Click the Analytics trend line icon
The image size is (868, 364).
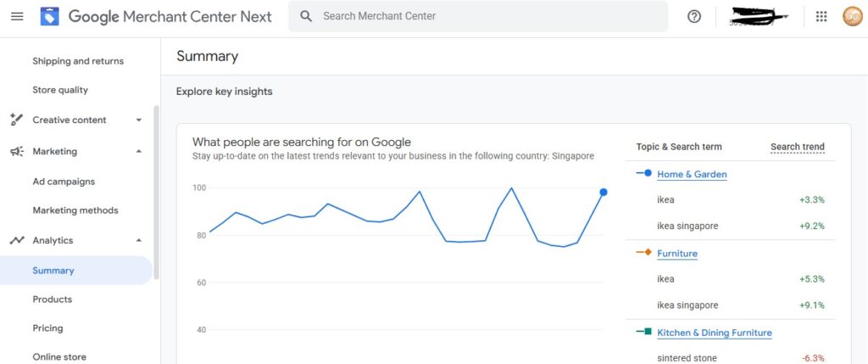(16, 240)
